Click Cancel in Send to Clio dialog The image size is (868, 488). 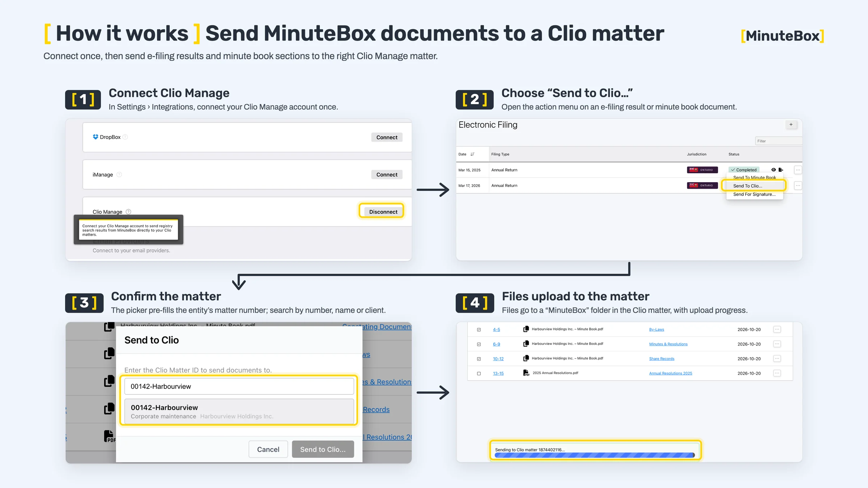(x=268, y=449)
